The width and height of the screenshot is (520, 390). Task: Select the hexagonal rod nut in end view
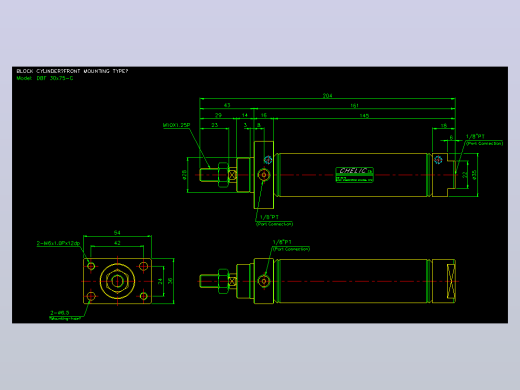pyautogui.click(x=117, y=281)
